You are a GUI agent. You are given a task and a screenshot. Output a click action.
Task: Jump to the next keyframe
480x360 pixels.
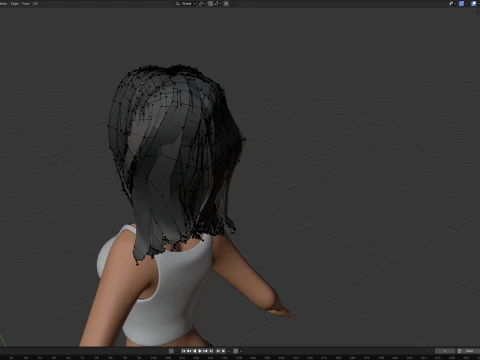click(x=206, y=351)
